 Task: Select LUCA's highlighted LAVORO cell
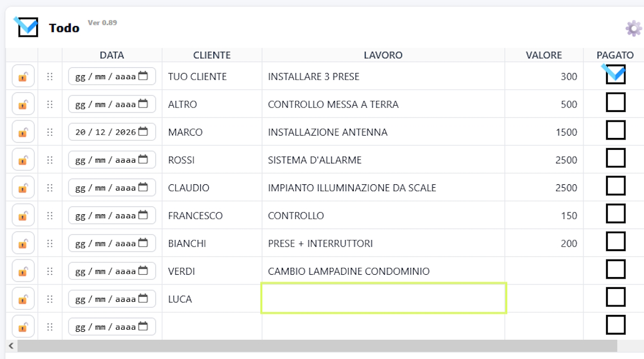(384, 299)
